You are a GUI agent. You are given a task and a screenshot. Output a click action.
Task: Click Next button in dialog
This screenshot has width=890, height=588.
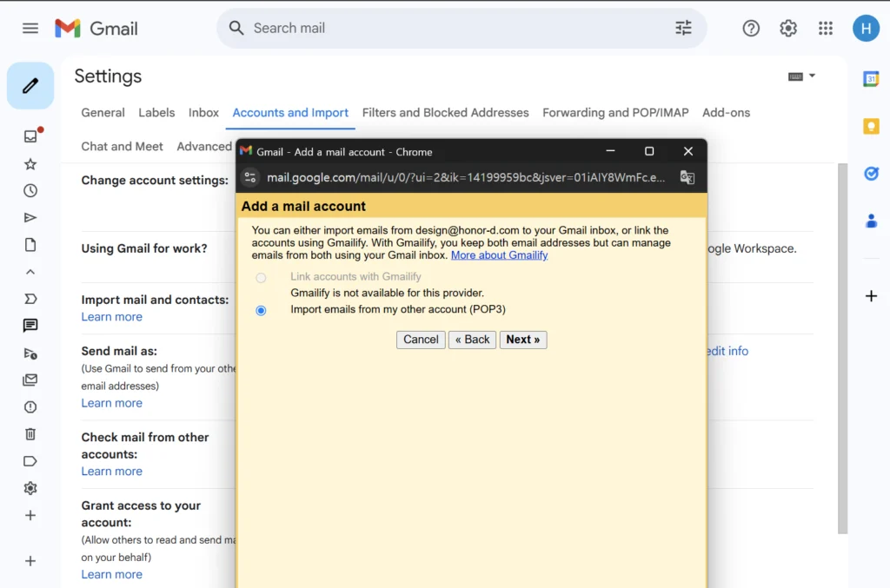click(522, 340)
